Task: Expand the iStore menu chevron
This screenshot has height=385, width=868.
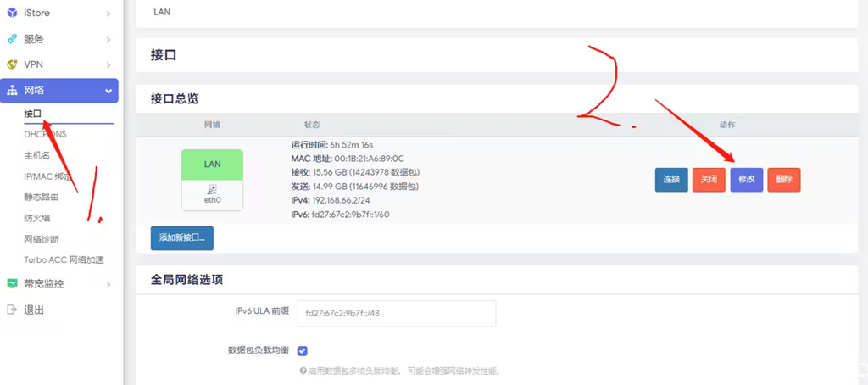Action: click(x=108, y=14)
